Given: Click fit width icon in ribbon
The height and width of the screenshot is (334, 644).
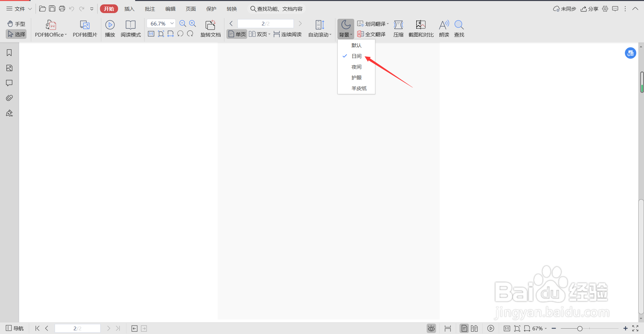Looking at the screenshot, I should click(x=171, y=34).
